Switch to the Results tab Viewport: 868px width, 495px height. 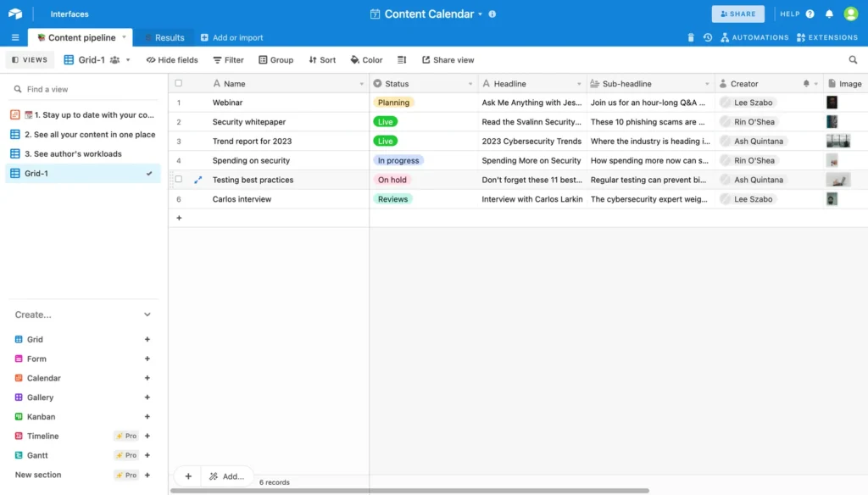pyautogui.click(x=166, y=37)
